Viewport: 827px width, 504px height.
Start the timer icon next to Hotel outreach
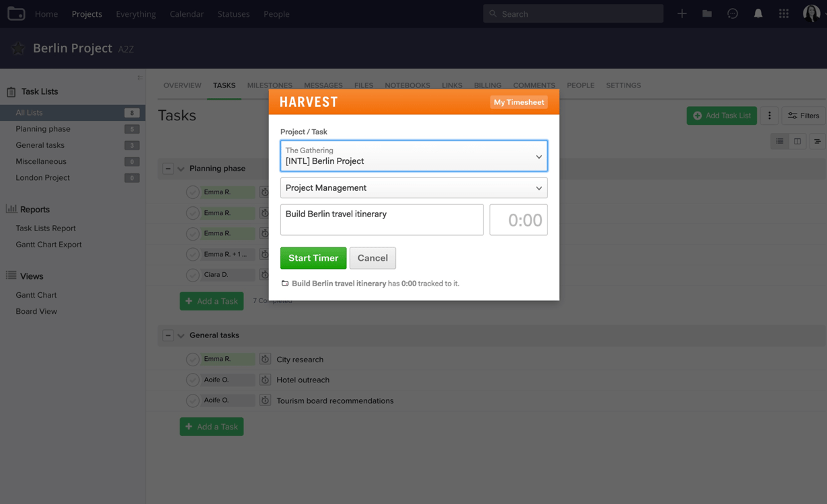pos(265,380)
